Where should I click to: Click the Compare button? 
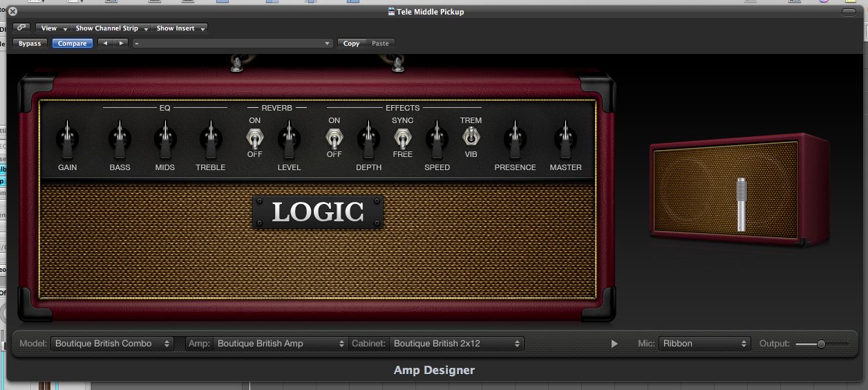point(73,44)
